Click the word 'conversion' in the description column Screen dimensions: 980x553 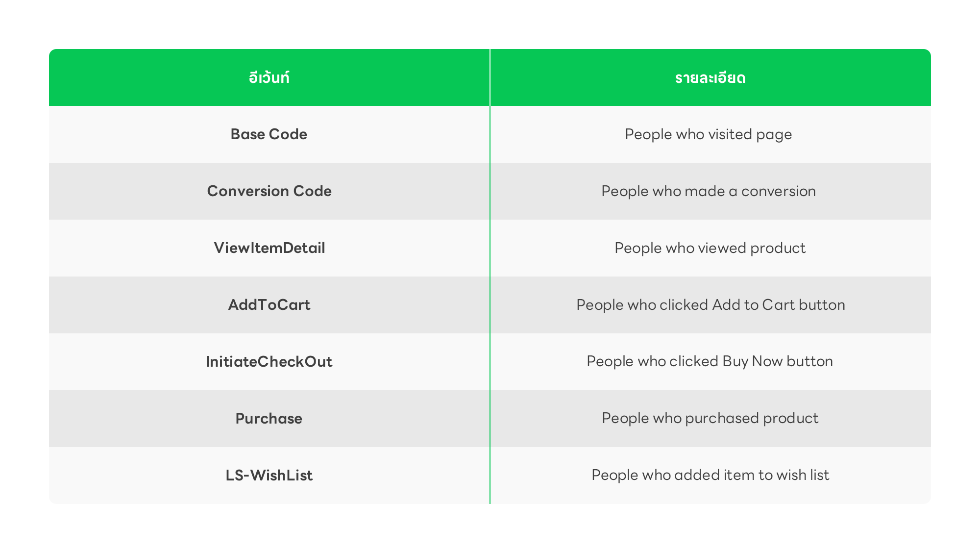(779, 191)
